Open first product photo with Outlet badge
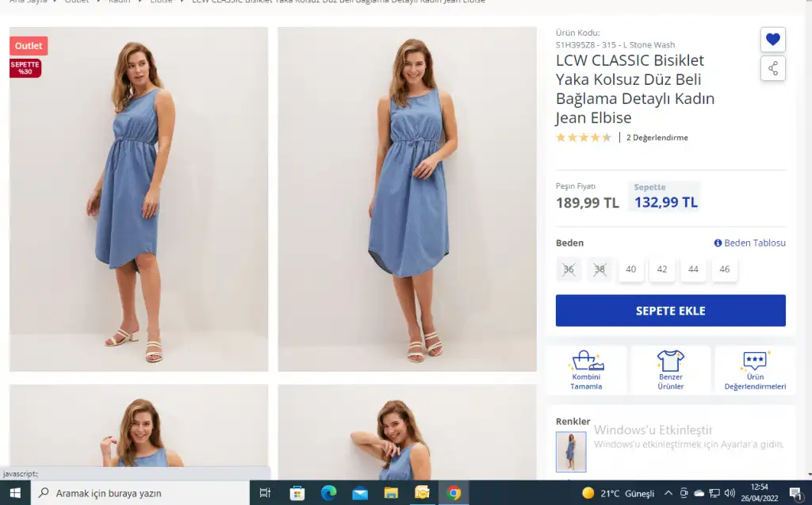This screenshot has width=812, height=505. (x=139, y=199)
